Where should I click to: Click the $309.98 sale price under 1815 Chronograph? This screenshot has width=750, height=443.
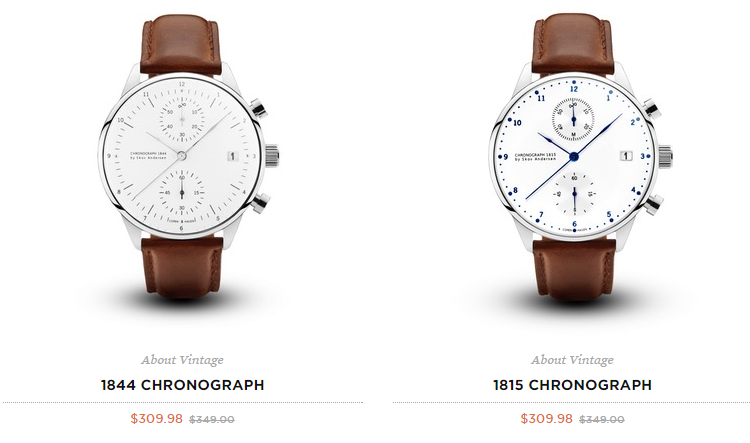pos(546,419)
